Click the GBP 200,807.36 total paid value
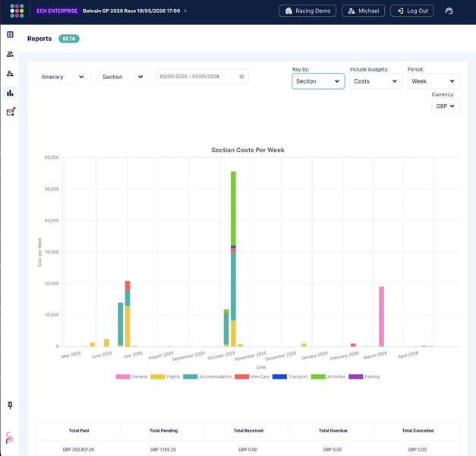This screenshot has height=456, width=476. [x=78, y=449]
